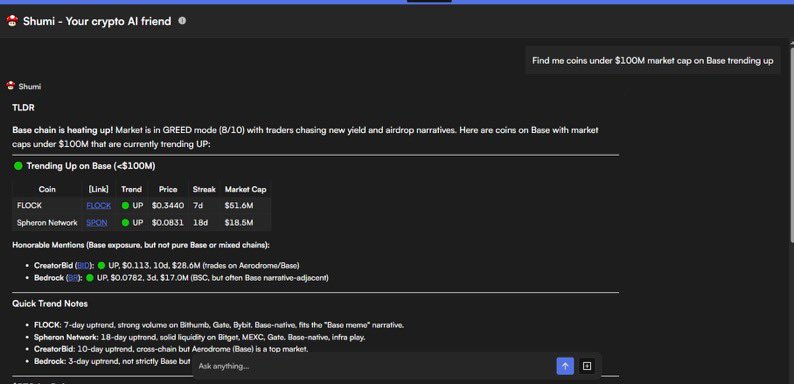Click the Base chain is heating up text
The height and width of the screenshot is (384, 794).
(63, 130)
